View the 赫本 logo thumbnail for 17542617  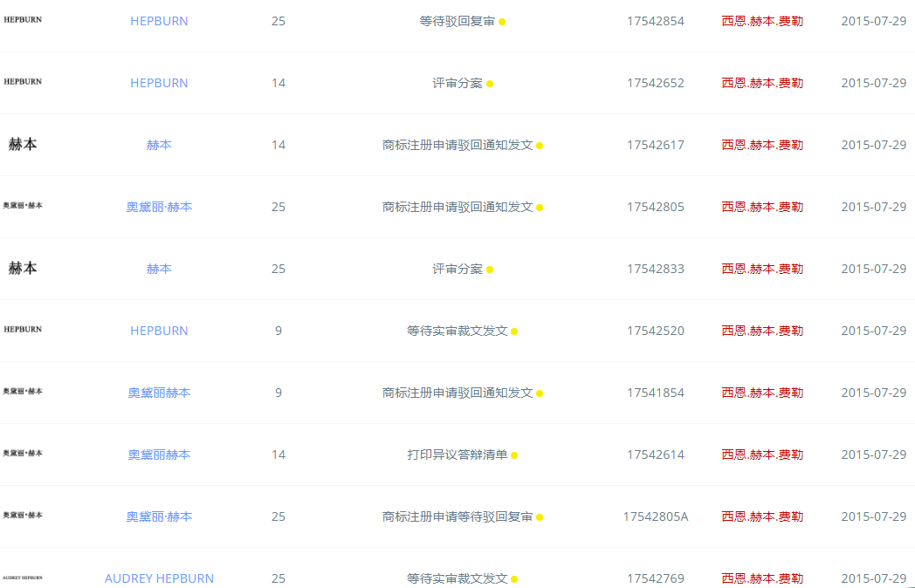[x=23, y=144]
